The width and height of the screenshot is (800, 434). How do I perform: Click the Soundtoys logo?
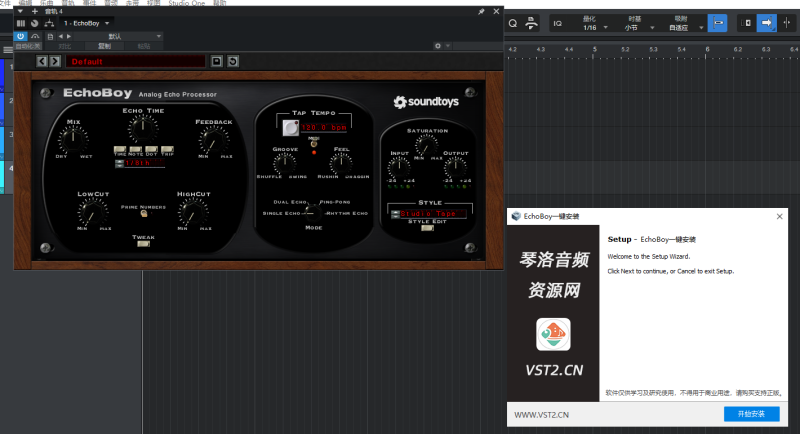[428, 101]
